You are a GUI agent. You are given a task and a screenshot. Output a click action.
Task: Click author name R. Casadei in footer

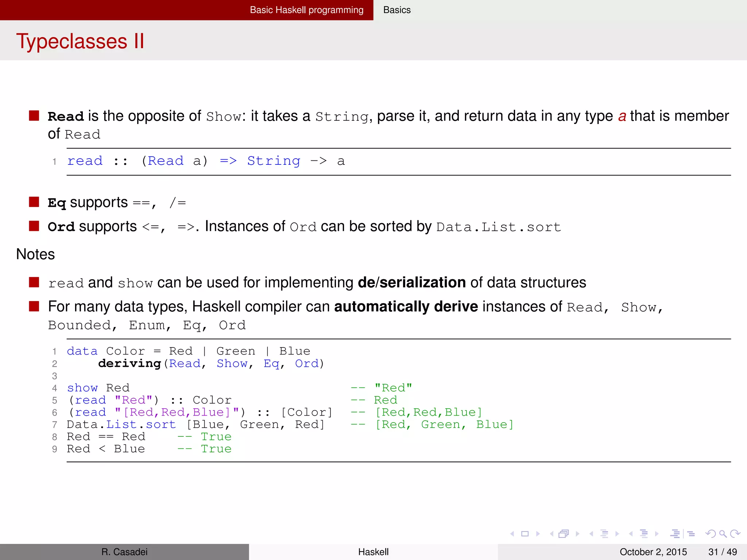point(124,552)
